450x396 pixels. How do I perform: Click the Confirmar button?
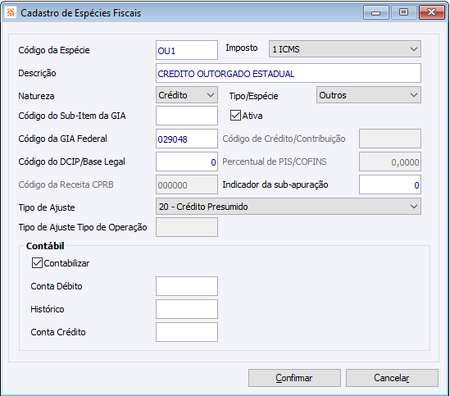(294, 378)
